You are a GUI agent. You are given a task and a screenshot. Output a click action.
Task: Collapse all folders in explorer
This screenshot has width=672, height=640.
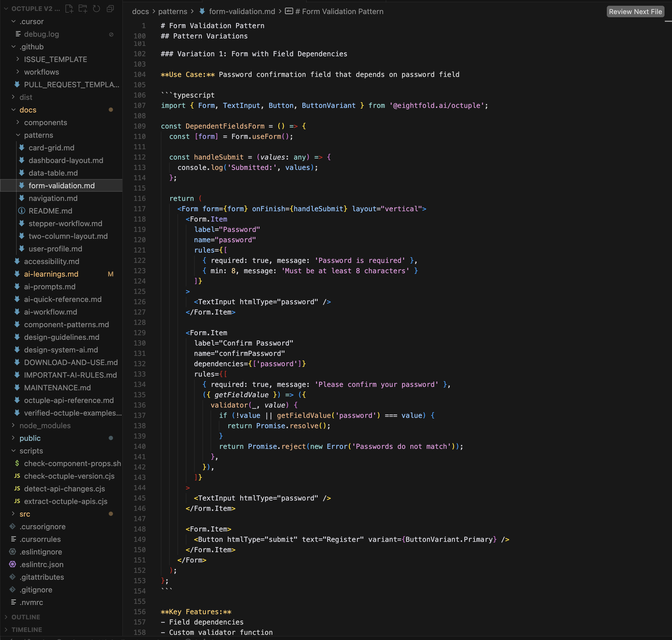click(x=110, y=9)
